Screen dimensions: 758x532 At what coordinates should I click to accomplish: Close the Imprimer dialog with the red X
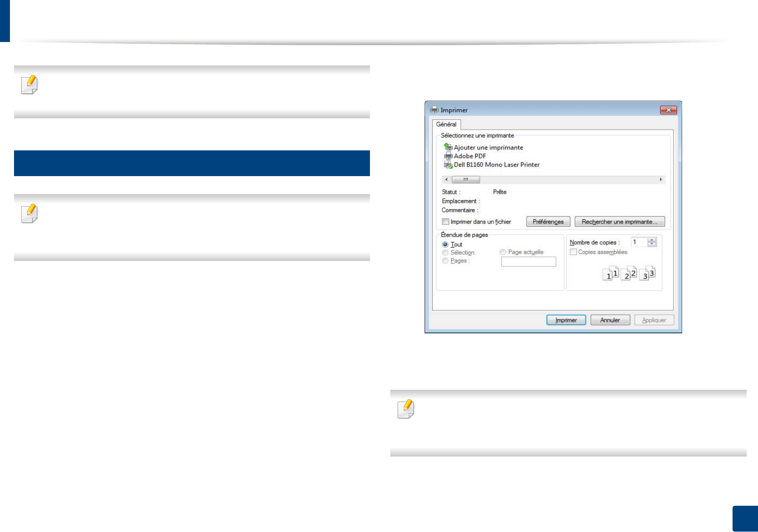[669, 110]
